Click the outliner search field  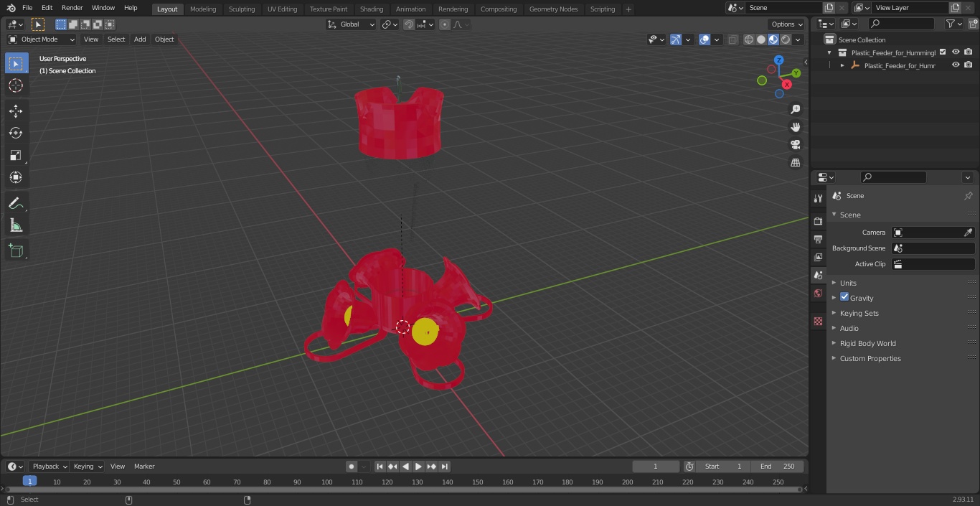[x=900, y=24]
